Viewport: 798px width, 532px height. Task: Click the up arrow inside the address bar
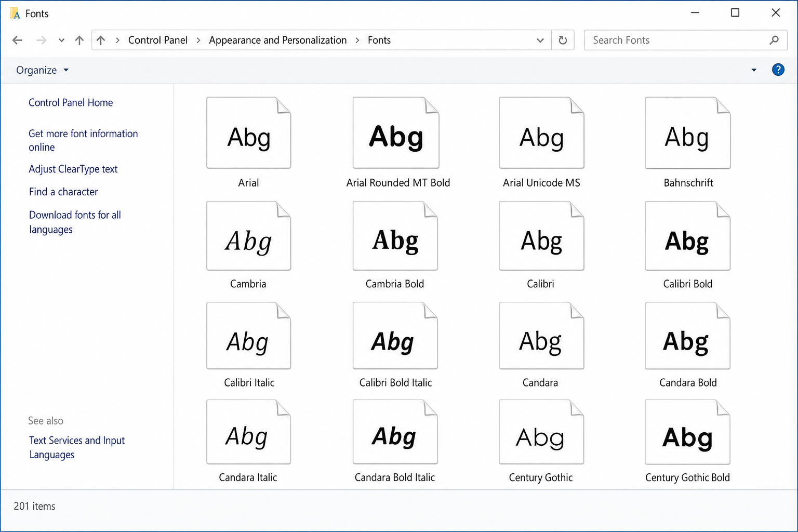pyautogui.click(x=101, y=40)
